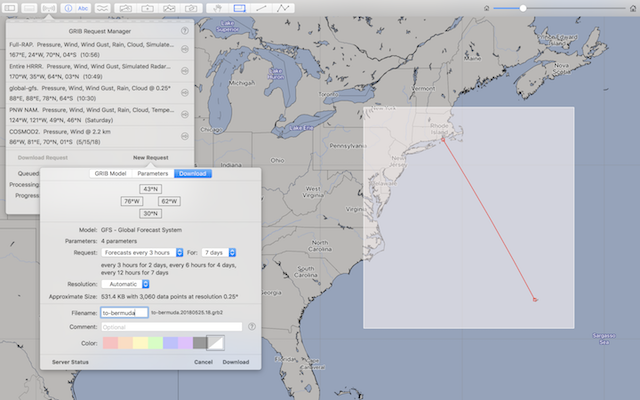Switch to the Parameters tab
This screenshot has height=400, width=640.
pos(153,173)
